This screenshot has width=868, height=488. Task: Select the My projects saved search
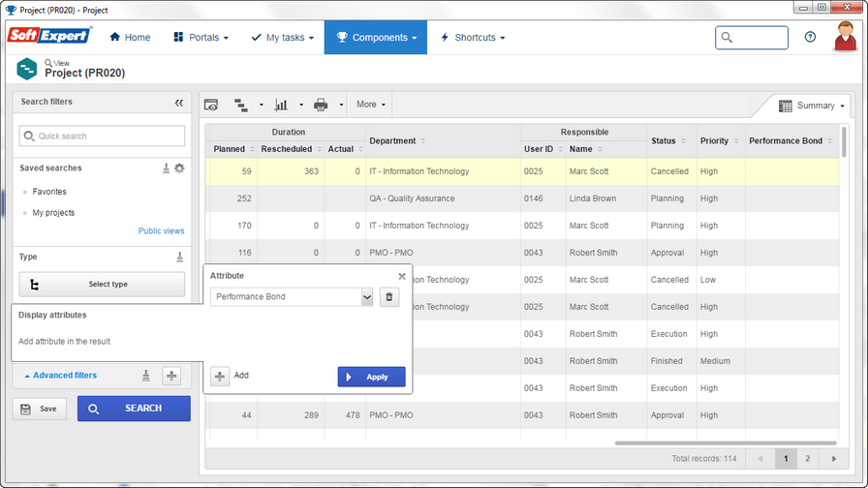pos(53,212)
